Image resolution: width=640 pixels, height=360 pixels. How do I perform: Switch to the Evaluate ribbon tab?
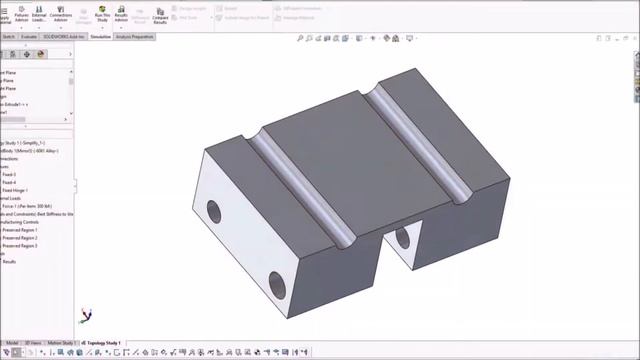(x=29, y=37)
